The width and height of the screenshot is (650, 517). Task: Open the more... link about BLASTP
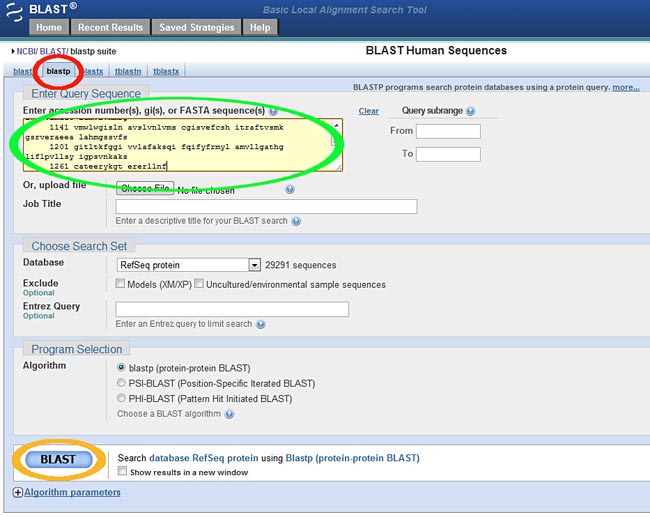point(626,87)
